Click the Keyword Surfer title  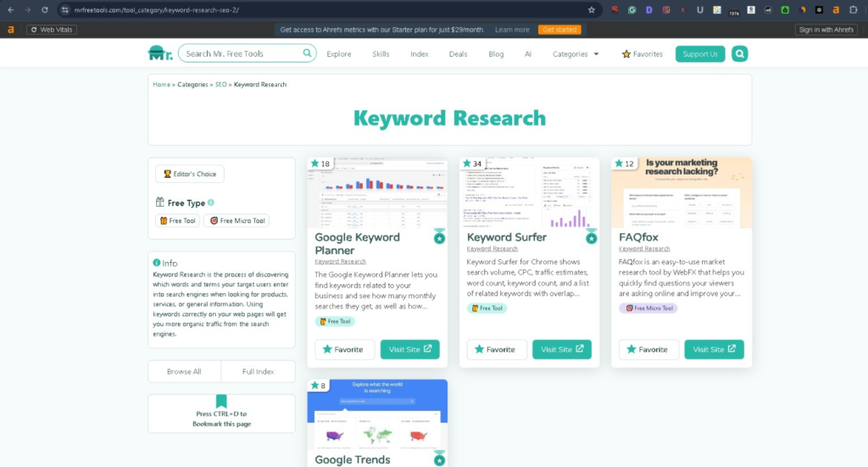tap(507, 237)
